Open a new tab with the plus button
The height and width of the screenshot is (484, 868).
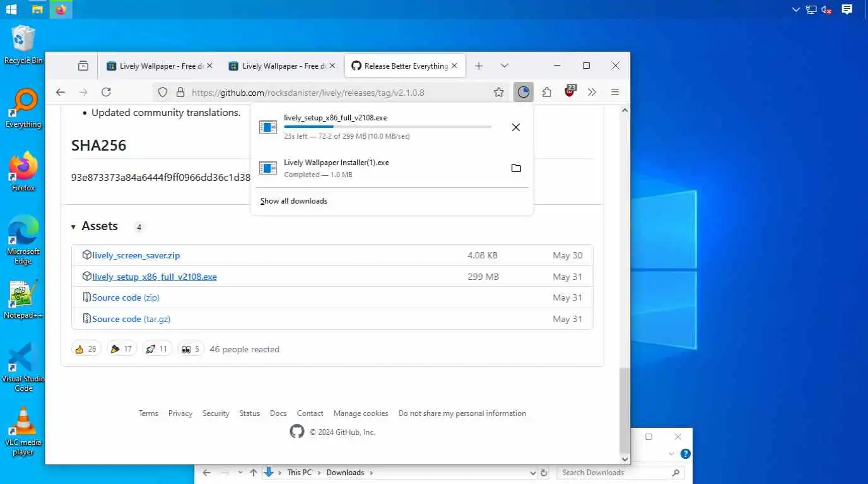tap(479, 66)
